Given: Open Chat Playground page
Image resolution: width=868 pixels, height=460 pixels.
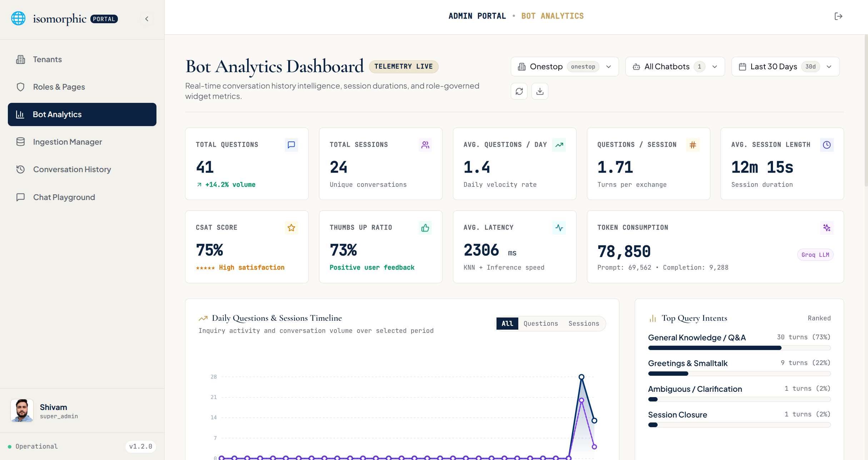Looking at the screenshot, I should tap(82, 197).
